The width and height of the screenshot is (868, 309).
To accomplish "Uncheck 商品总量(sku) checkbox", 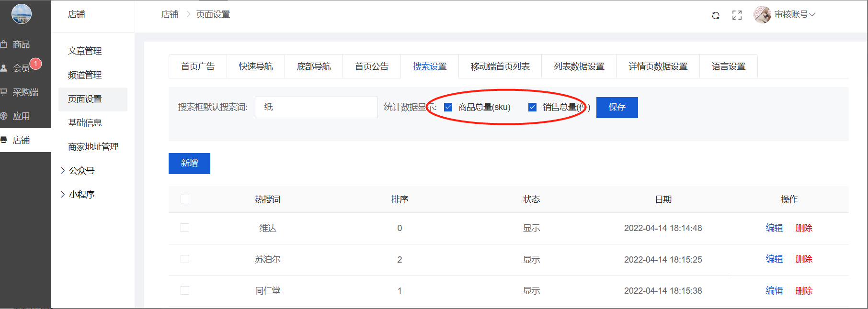I will (x=448, y=107).
